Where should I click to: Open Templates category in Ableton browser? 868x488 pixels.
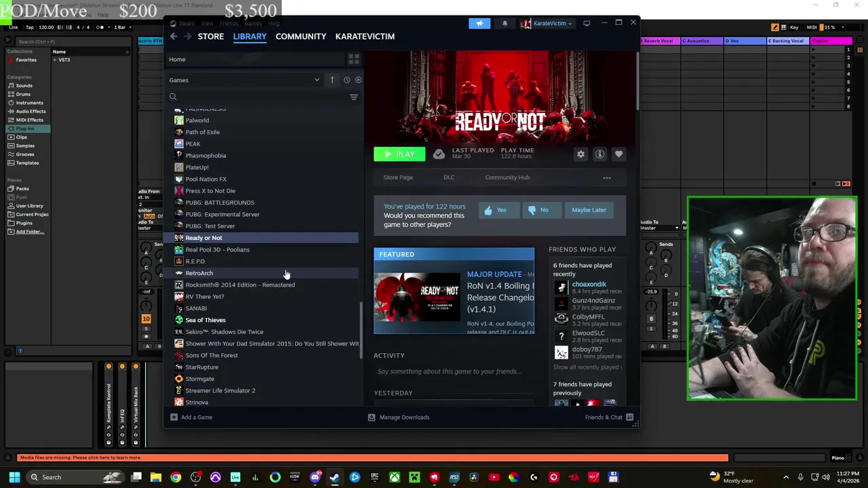click(27, 163)
